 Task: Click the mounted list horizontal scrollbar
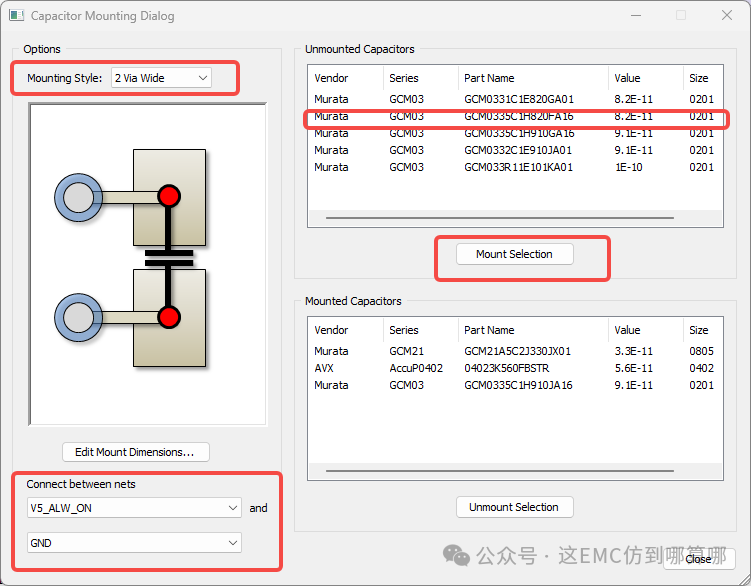(500, 471)
